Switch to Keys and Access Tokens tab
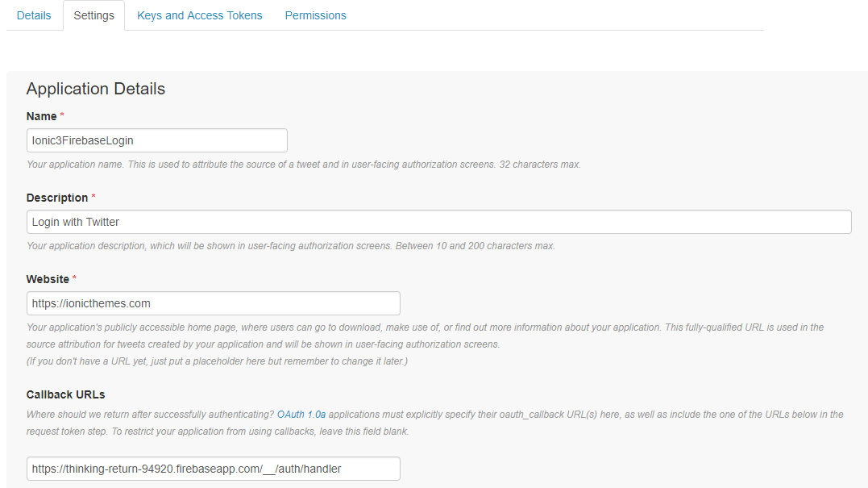The width and height of the screenshot is (868, 488). coord(199,15)
